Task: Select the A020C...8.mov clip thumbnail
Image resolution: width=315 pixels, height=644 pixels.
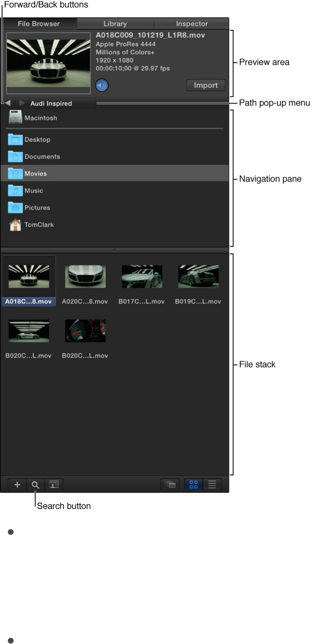Action: click(85, 276)
